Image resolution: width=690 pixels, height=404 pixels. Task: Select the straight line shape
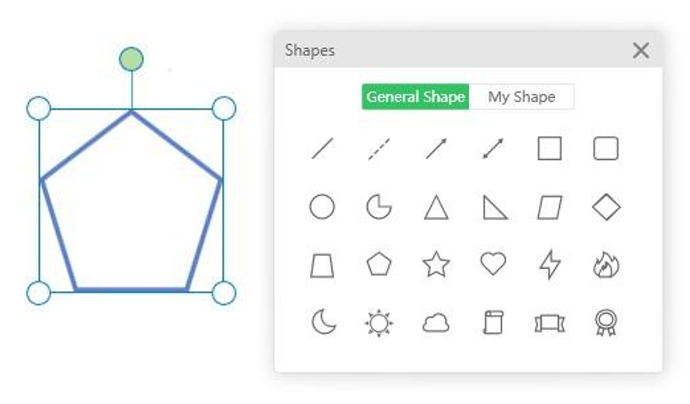[322, 149]
